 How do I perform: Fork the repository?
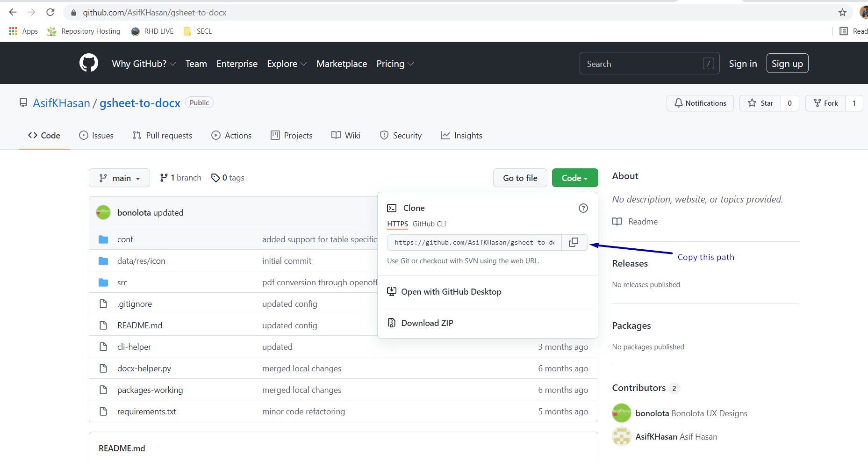pos(826,103)
